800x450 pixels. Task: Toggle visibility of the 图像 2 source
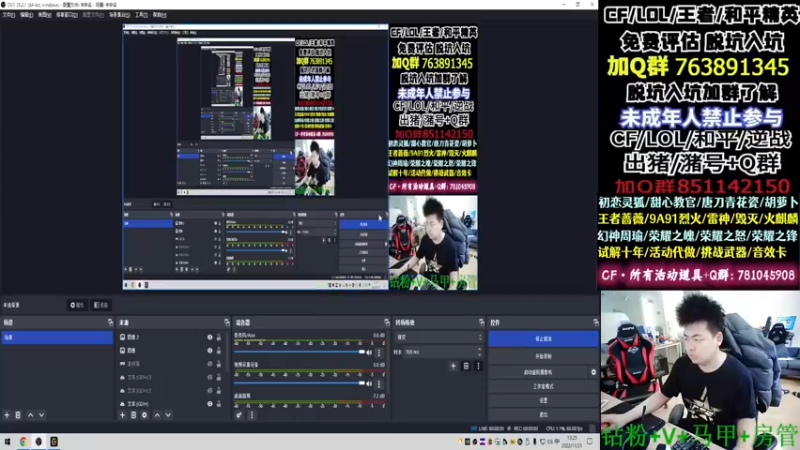[x=210, y=337]
